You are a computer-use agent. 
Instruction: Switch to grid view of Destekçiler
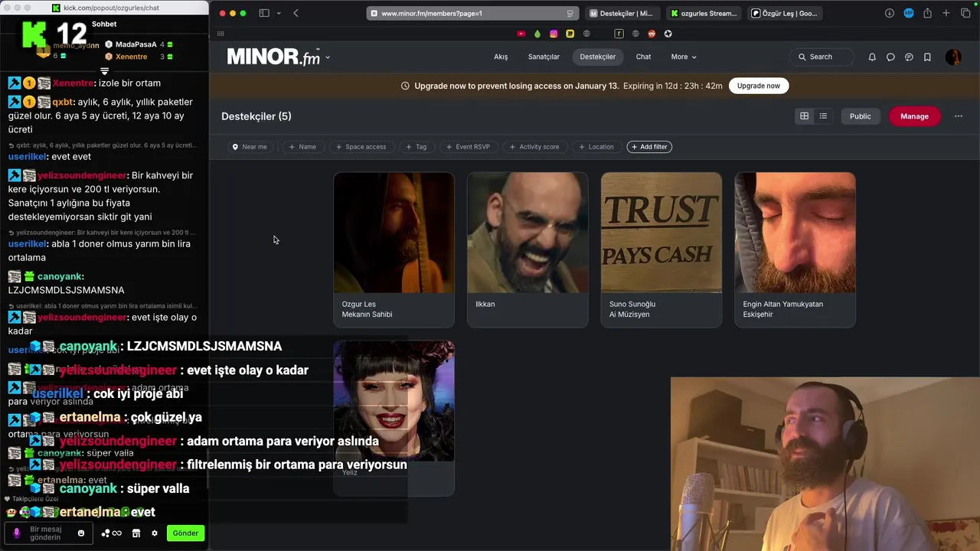[x=804, y=116]
